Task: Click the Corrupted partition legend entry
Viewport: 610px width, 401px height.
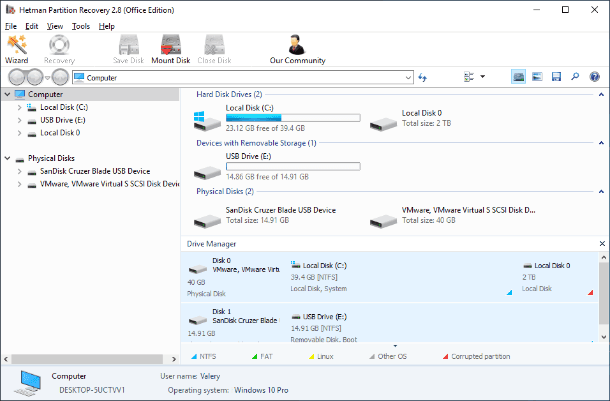Action: tap(476, 356)
